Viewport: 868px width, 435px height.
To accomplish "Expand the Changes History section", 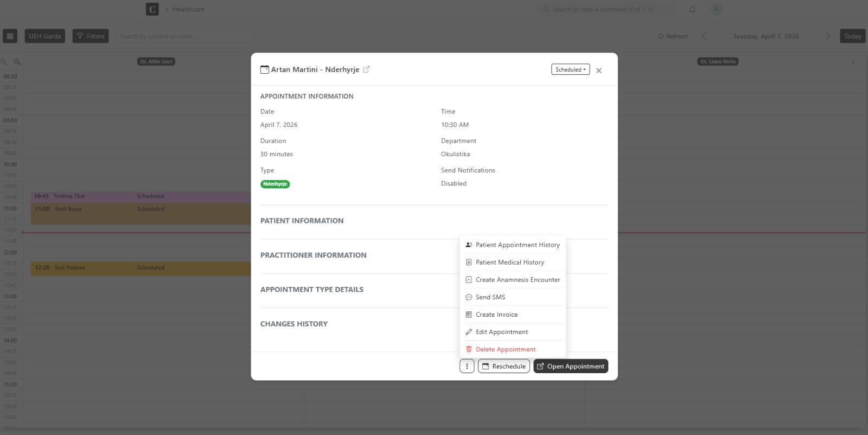I will pyautogui.click(x=293, y=324).
